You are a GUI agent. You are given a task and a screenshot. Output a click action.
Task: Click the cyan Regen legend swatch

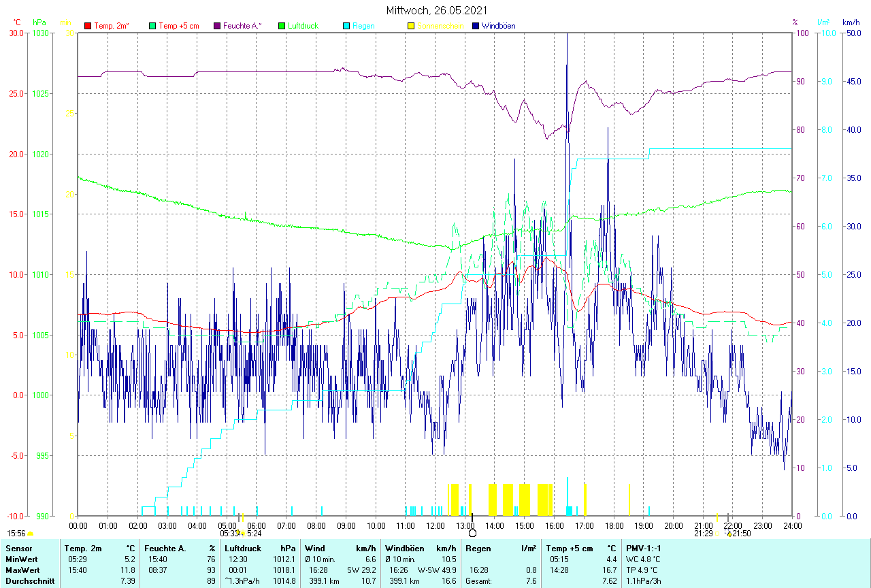(346, 26)
